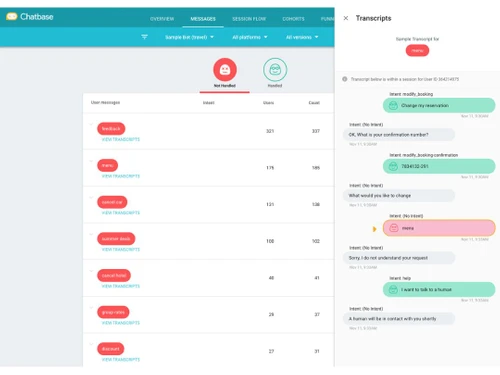This screenshot has height=375, width=500.
Task: Select the Not Handled red face icon
Action: 225,69
